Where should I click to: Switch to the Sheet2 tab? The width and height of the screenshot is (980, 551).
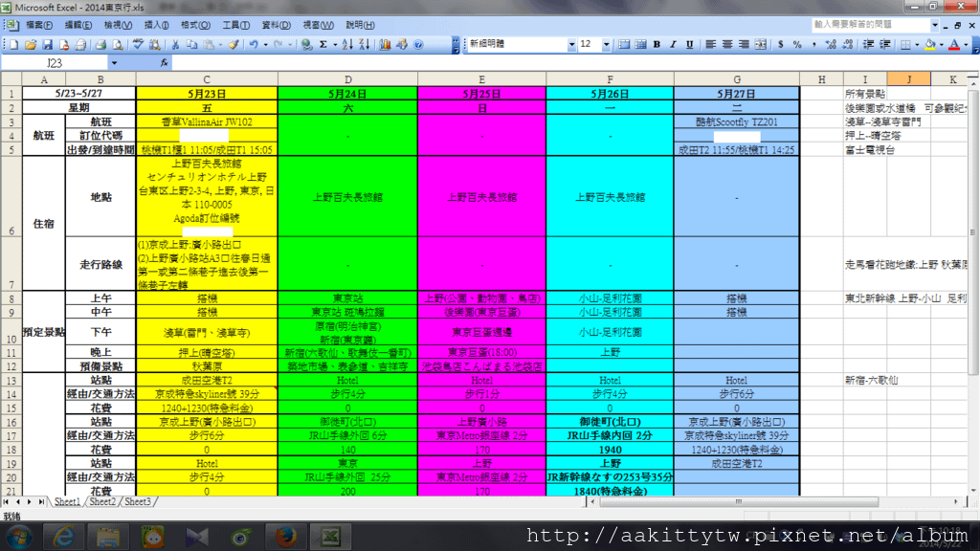[x=102, y=501]
